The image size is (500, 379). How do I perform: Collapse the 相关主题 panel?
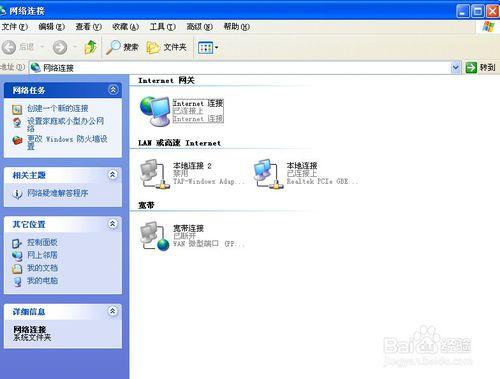113,175
